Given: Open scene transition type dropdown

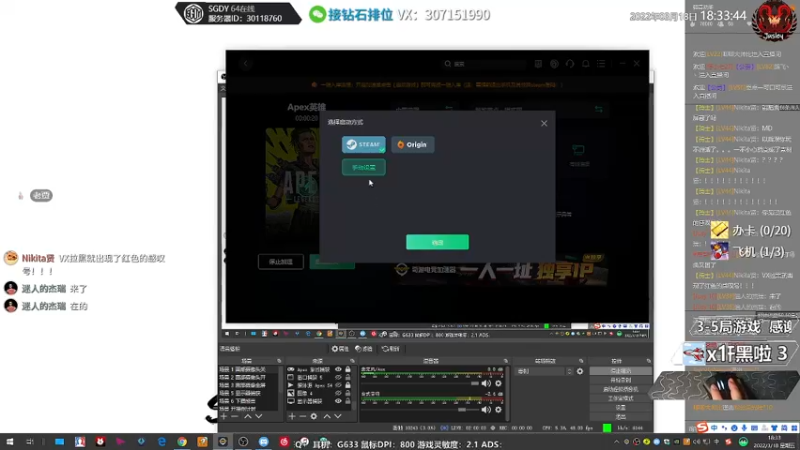Looking at the screenshot, I should click(544, 371).
